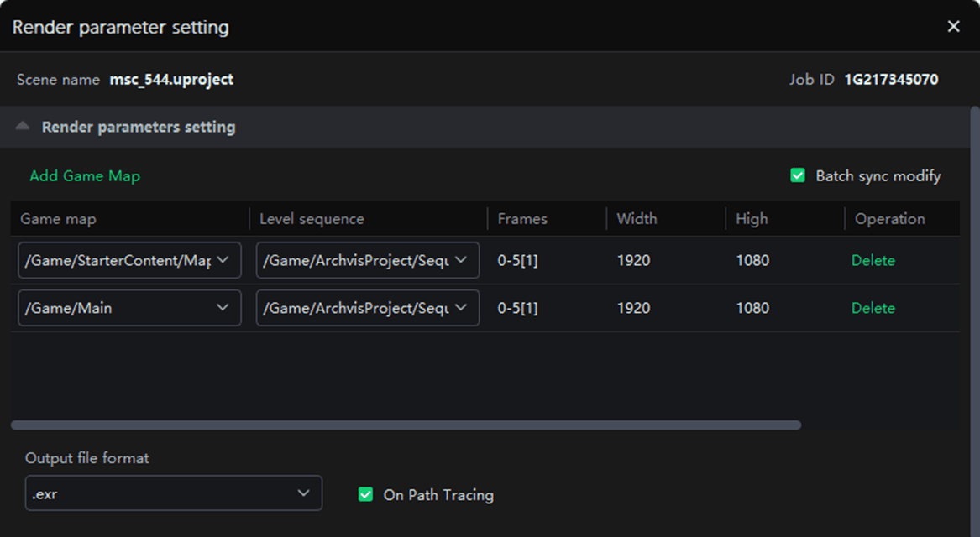The height and width of the screenshot is (537, 980).
Task: Click the Game map column header
Action: pyautogui.click(x=58, y=219)
